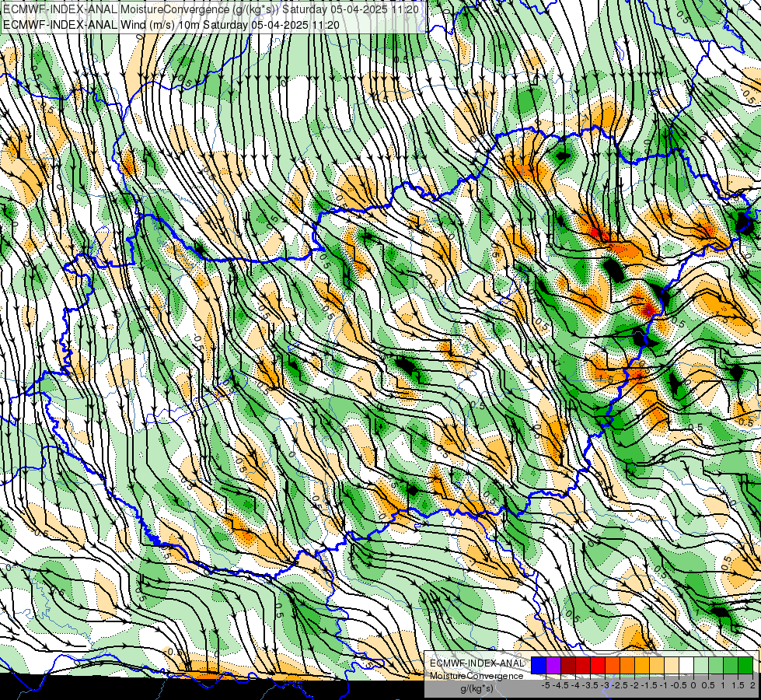Click the -3.5 legend tick label
761x700 pixels.
(590, 685)
